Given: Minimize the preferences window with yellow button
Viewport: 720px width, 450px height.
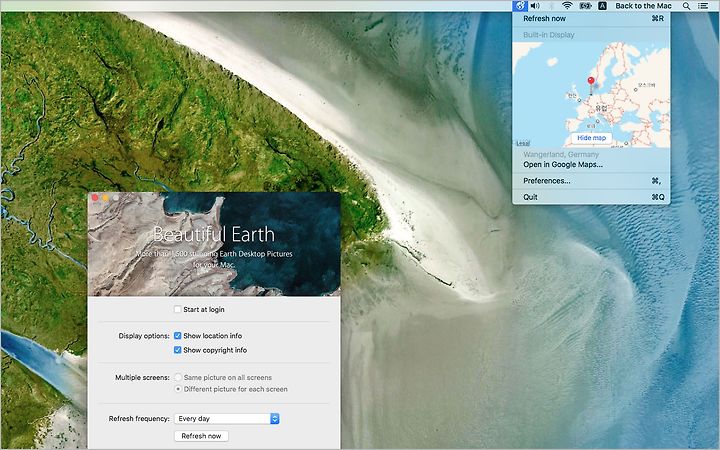Looking at the screenshot, I should tap(106, 198).
